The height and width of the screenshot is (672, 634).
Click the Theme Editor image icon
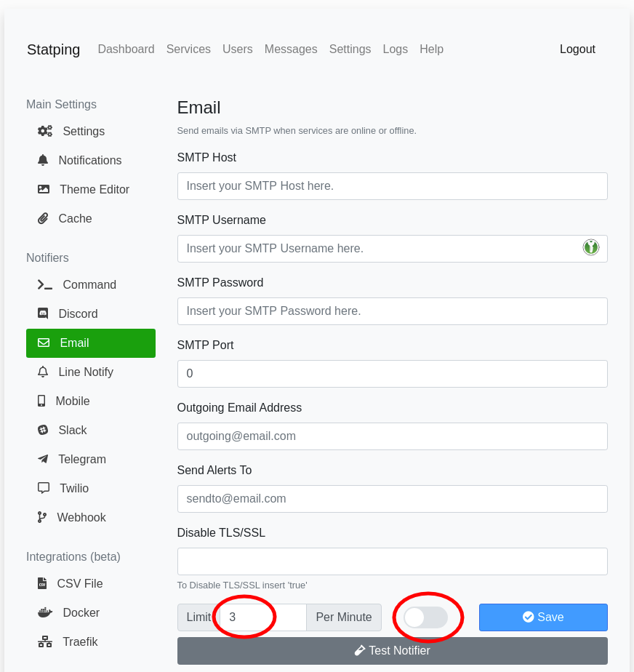44,189
